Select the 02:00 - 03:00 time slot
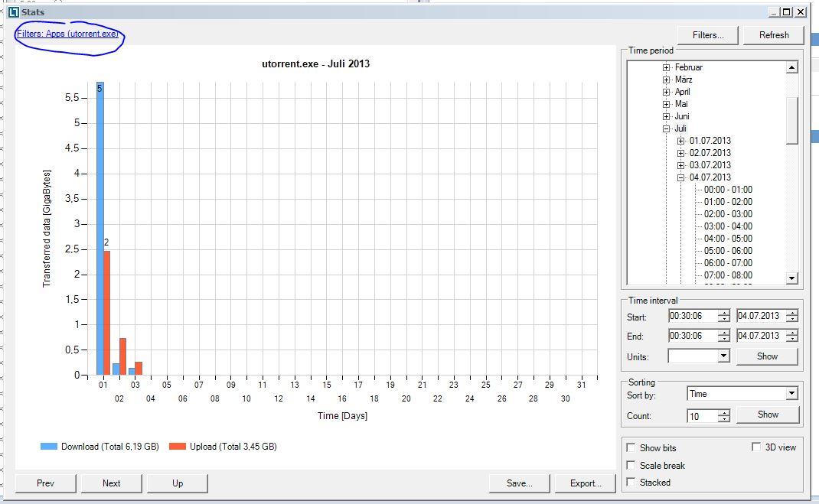 728,214
